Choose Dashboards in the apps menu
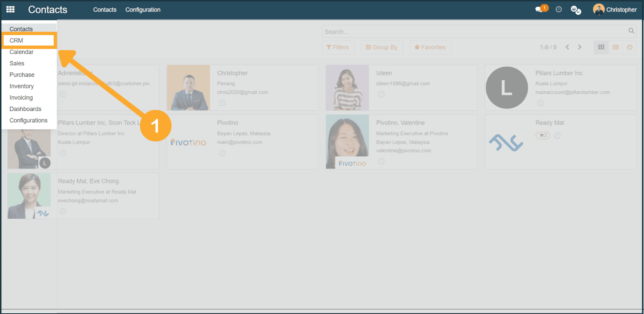The width and height of the screenshot is (644, 314). pos(25,109)
